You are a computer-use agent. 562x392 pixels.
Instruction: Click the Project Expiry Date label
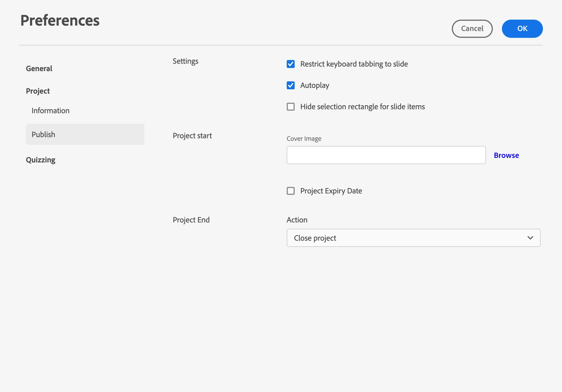tap(331, 191)
